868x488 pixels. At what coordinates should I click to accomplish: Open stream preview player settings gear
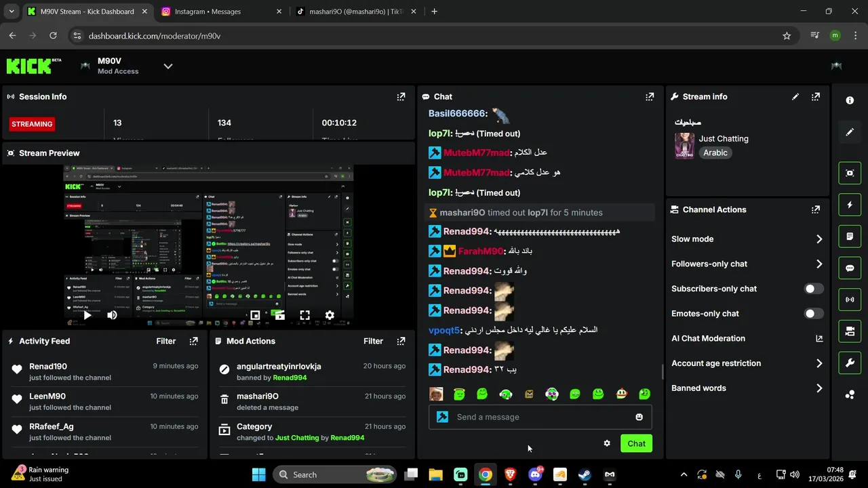330,315
